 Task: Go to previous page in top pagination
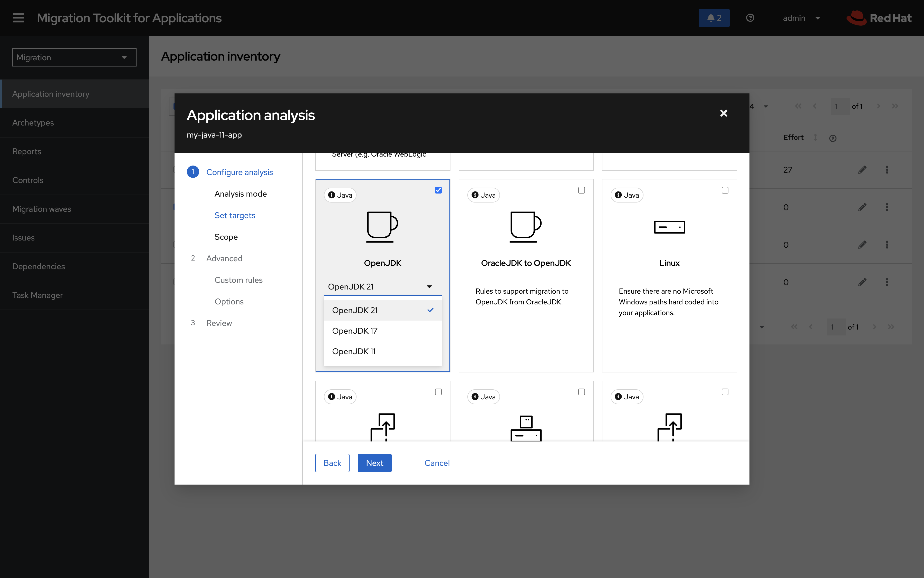click(815, 106)
